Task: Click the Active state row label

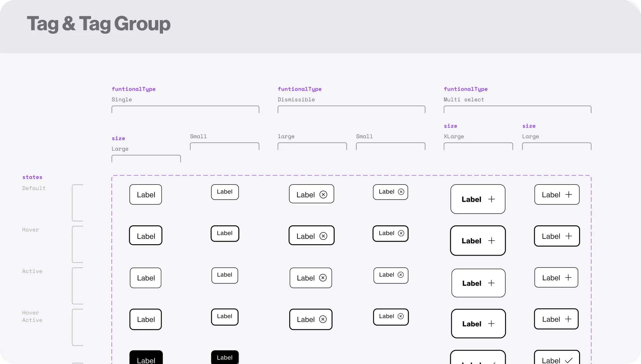Action: click(x=32, y=271)
